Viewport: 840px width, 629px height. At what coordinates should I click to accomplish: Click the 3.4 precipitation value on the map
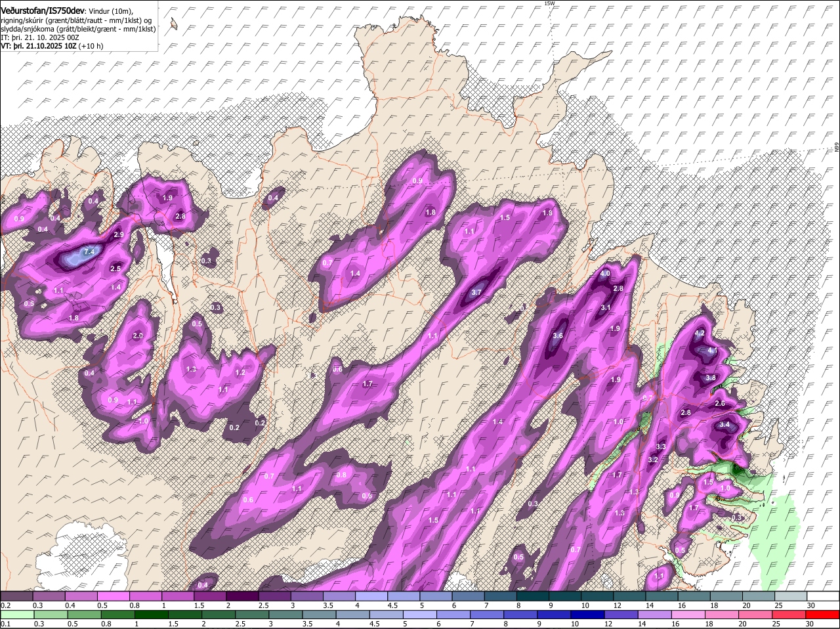[724, 425]
